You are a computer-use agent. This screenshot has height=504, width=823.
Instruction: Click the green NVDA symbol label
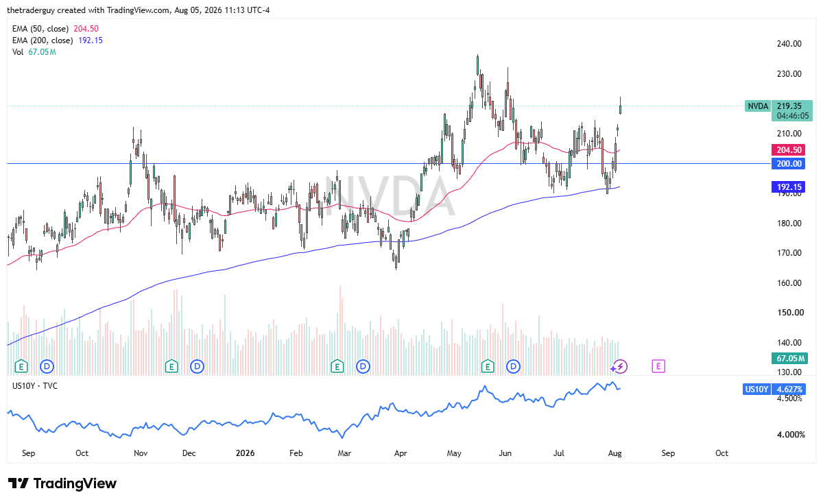758,106
